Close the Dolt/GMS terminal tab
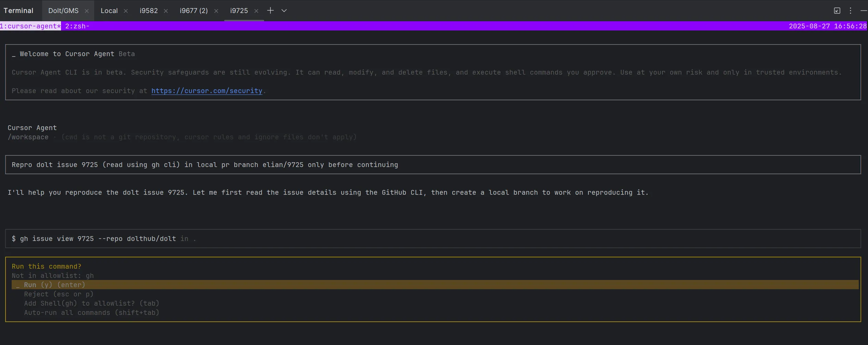Viewport: 868px width, 345px height. point(87,11)
